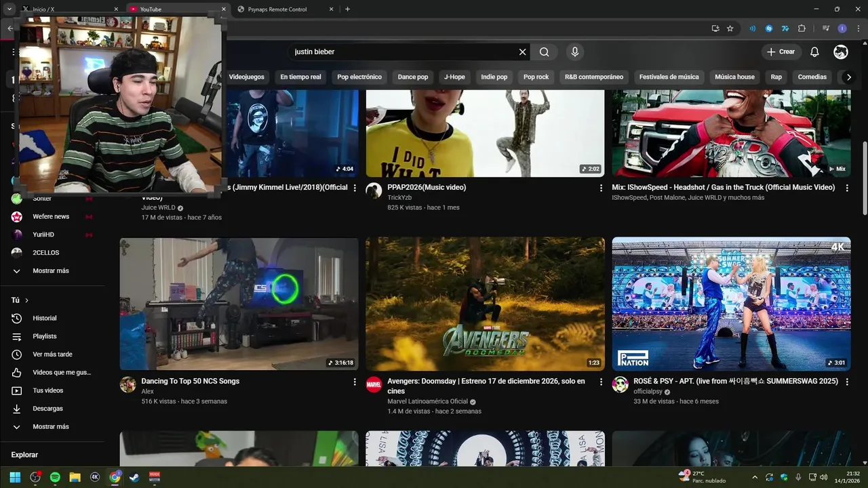Open the Wefere news subscription
This screenshot has width=868, height=488.
[52, 217]
